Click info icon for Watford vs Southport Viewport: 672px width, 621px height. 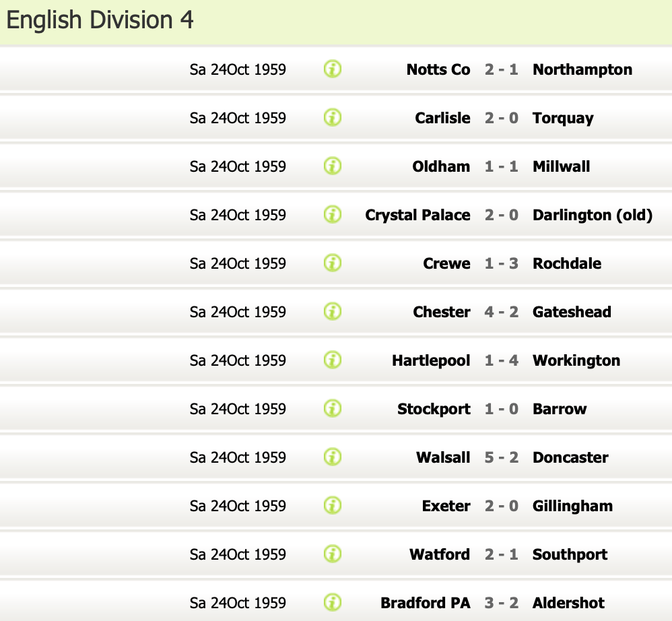click(333, 554)
